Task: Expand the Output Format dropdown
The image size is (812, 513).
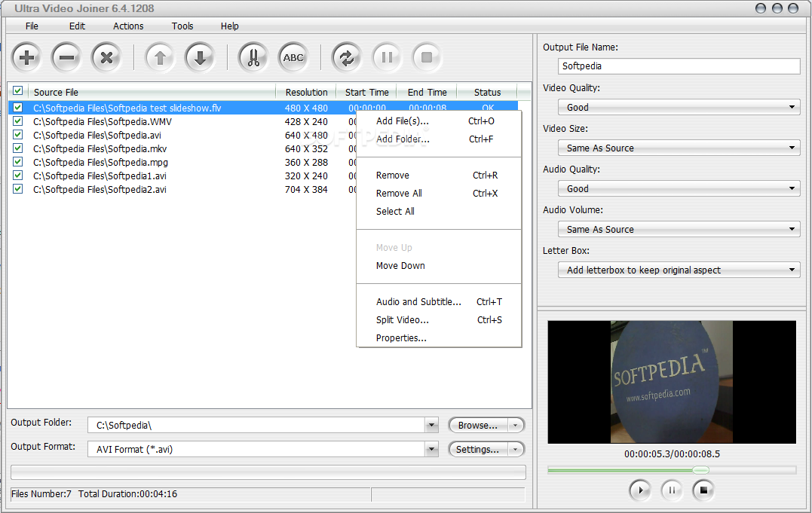Action: coord(432,449)
